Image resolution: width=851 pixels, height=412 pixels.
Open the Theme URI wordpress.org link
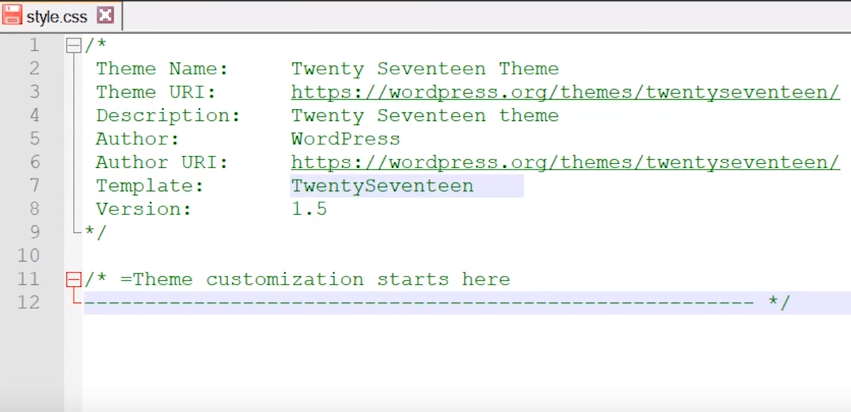(566, 92)
